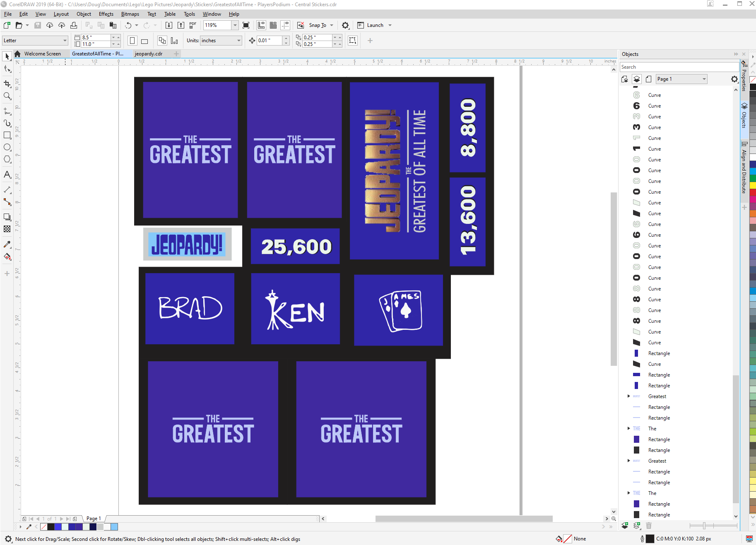Toggle Show rulers button
The image size is (756, 545).
pos(261,25)
